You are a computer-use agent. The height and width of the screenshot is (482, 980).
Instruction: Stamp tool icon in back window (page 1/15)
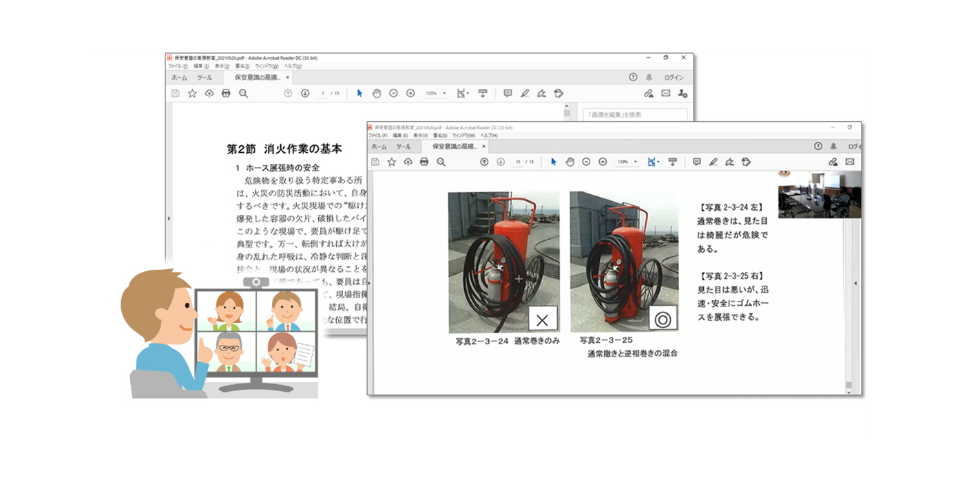point(559,93)
